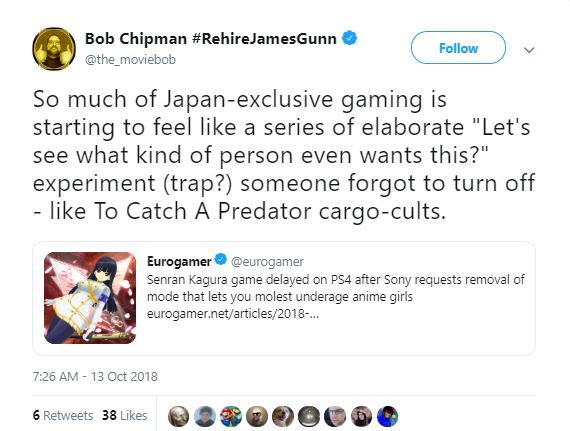Expand the tweet options chevron menu
Screen dimensions: 570x431
(529, 50)
